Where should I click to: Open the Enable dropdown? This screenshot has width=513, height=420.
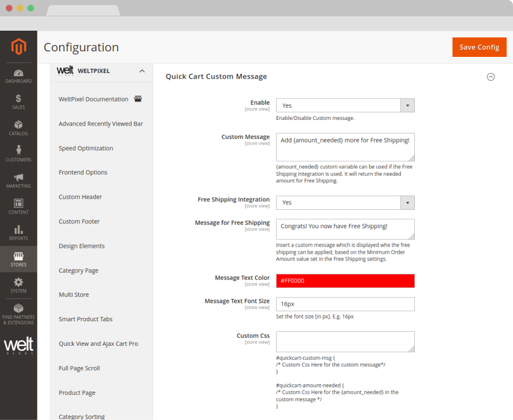[345, 105]
